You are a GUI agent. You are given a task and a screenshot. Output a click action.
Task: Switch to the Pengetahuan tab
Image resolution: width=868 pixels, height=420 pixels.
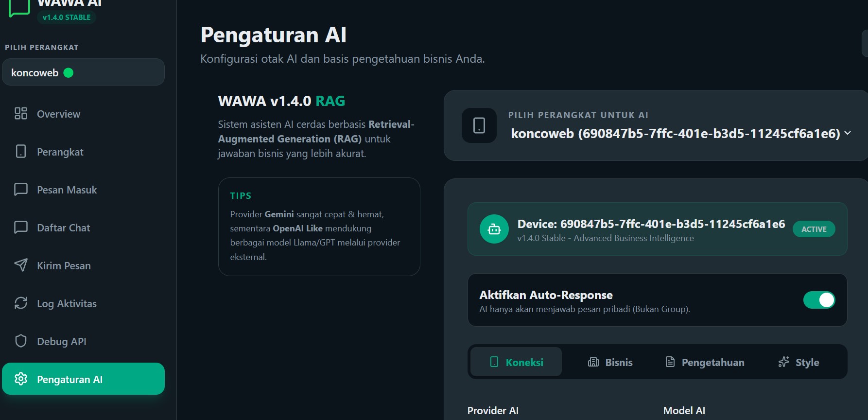(x=705, y=362)
